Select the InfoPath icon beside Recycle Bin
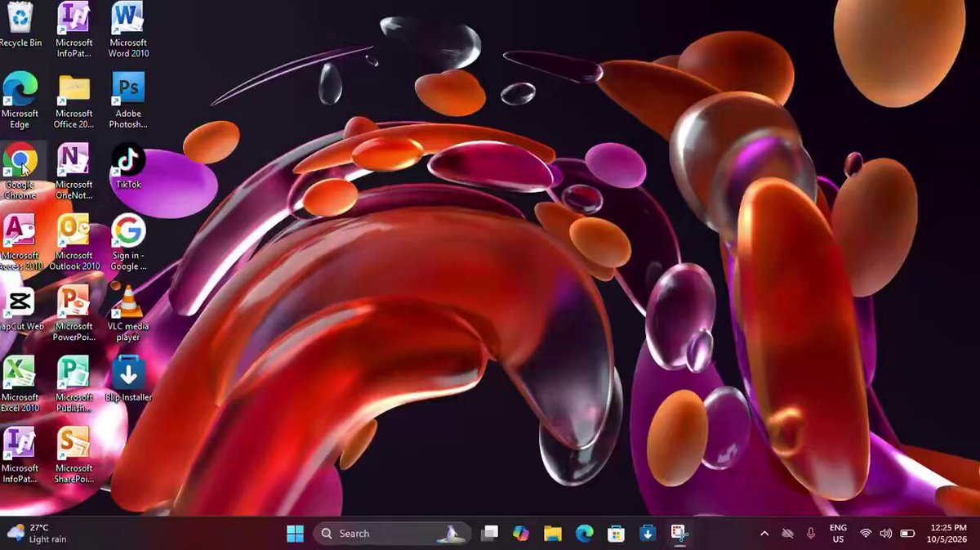 click(x=74, y=30)
